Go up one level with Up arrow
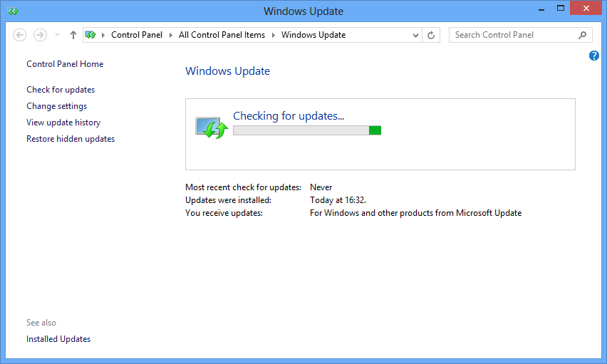The width and height of the screenshot is (607, 364). coord(73,35)
